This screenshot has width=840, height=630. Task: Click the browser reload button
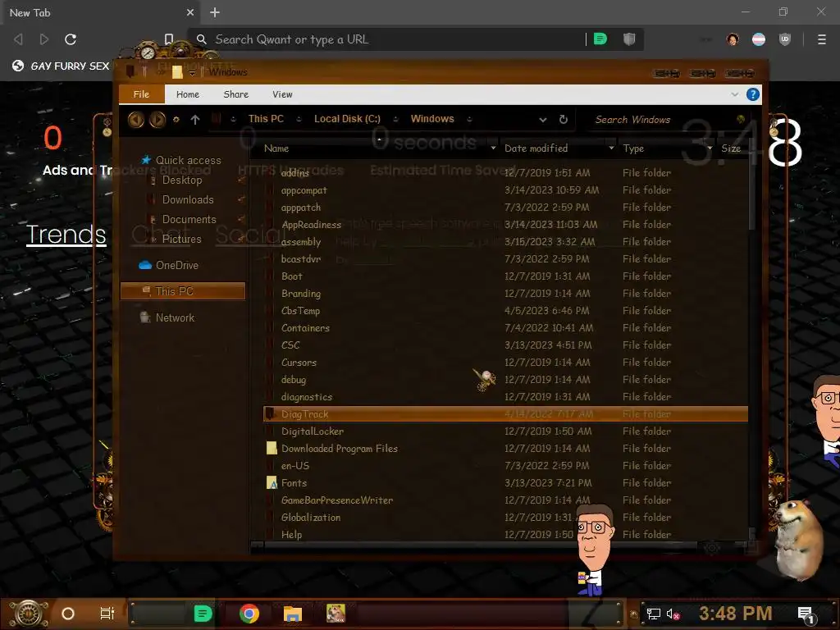[x=71, y=39]
